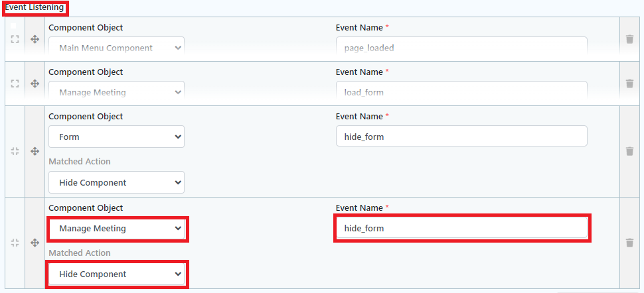
Task: Focus the load_form event name field
Action: [461, 92]
